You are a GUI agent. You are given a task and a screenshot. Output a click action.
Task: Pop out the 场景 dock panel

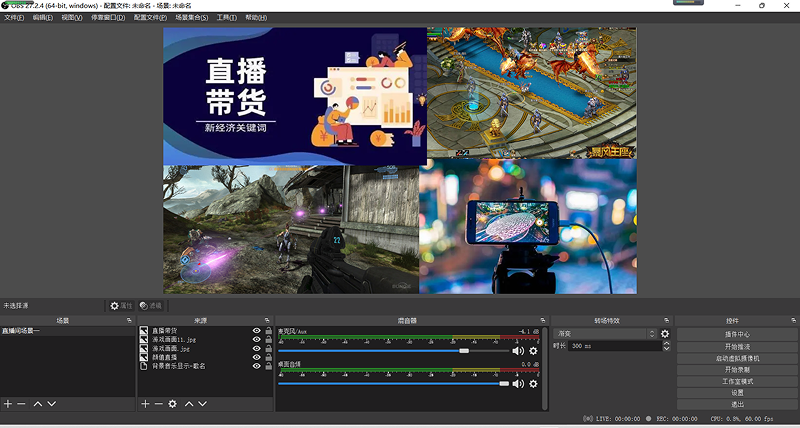point(129,320)
